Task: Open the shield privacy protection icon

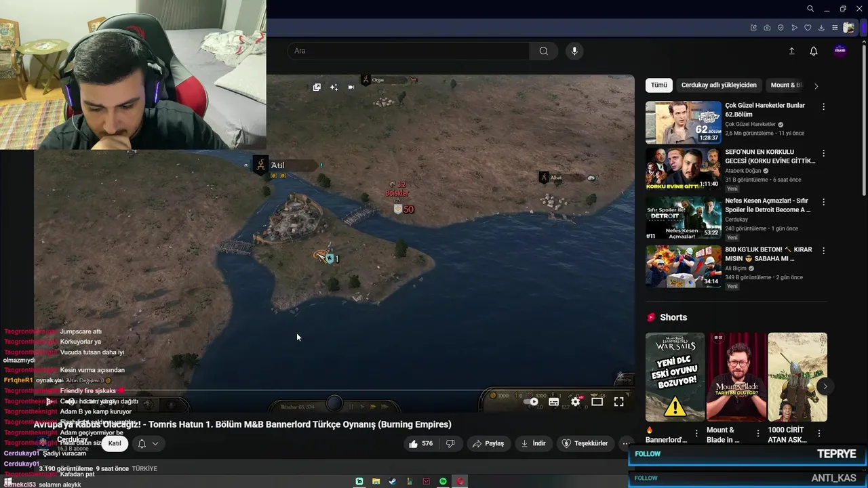Action: coord(781,28)
